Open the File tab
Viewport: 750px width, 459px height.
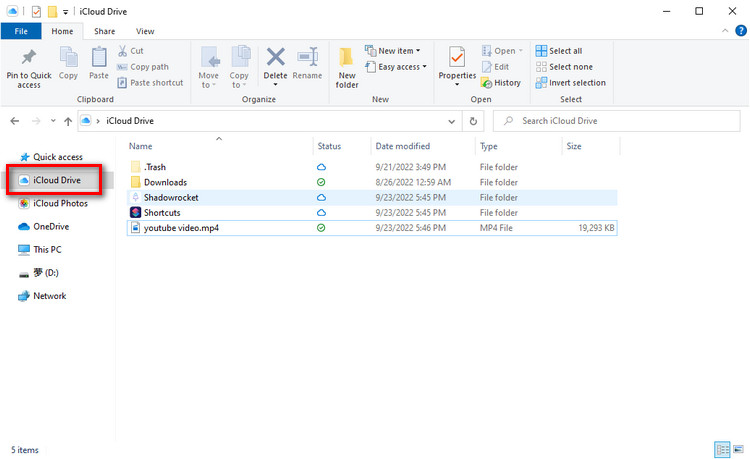[x=21, y=31]
